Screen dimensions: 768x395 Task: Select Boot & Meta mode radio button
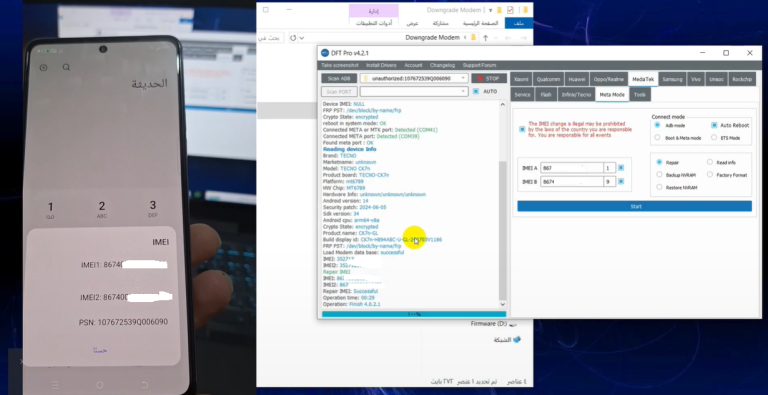coord(657,138)
